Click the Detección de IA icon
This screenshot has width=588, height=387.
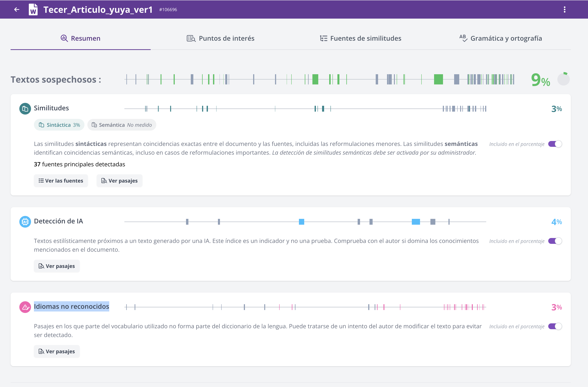[25, 222]
